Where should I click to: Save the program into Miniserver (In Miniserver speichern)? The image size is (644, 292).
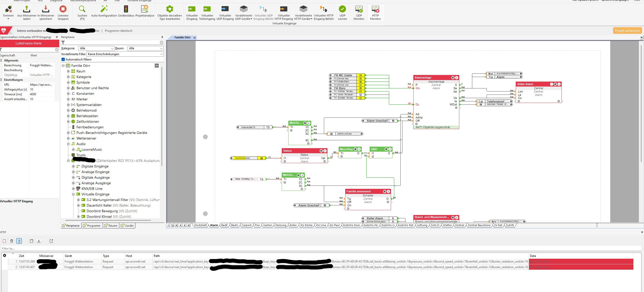(x=46, y=12)
